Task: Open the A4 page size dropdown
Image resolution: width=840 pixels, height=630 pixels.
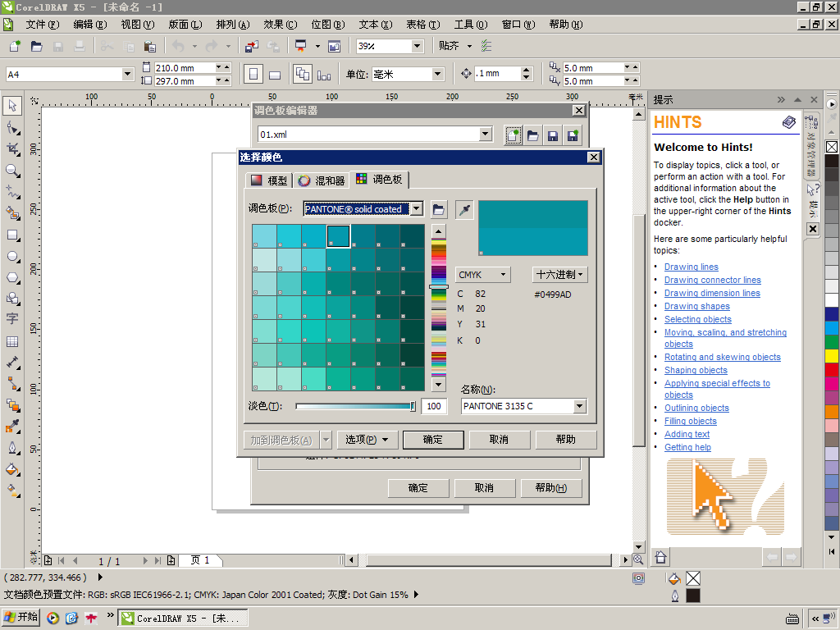Action: [127, 74]
